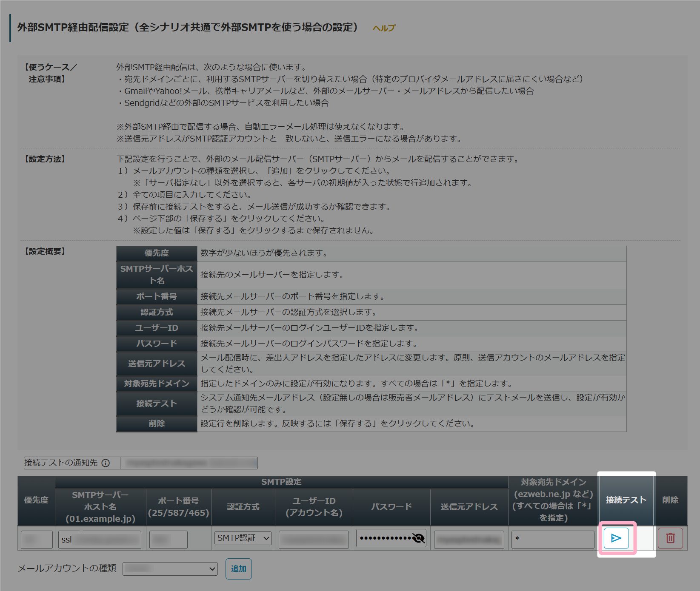The height and width of the screenshot is (591, 700).
Task: Click the 【設定概要】 section label
Action: coord(45,251)
